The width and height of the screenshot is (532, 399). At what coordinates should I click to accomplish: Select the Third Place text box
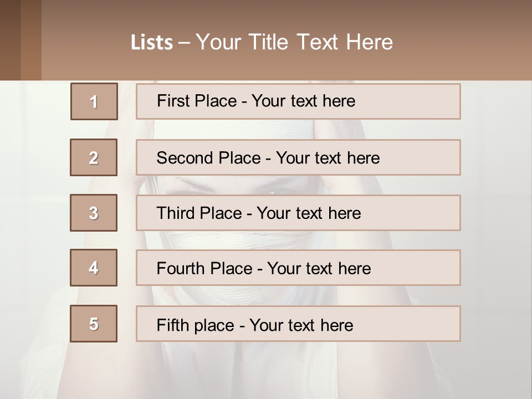[298, 213]
